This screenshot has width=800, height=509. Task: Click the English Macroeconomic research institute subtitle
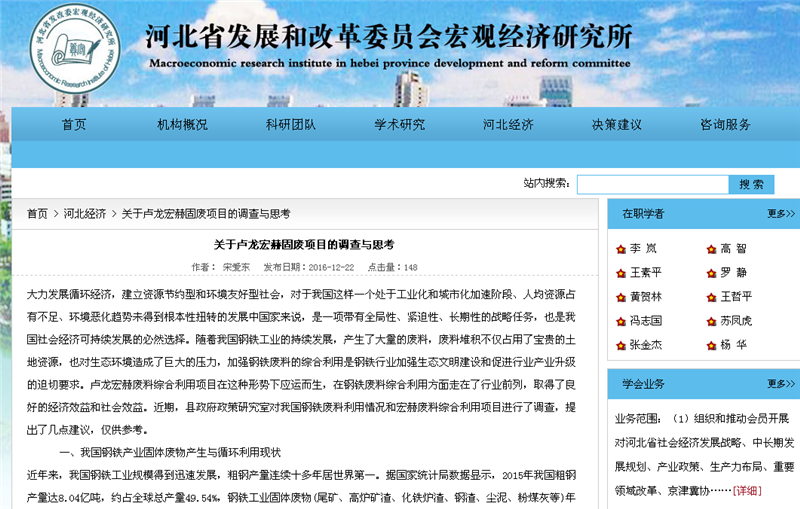[390, 63]
